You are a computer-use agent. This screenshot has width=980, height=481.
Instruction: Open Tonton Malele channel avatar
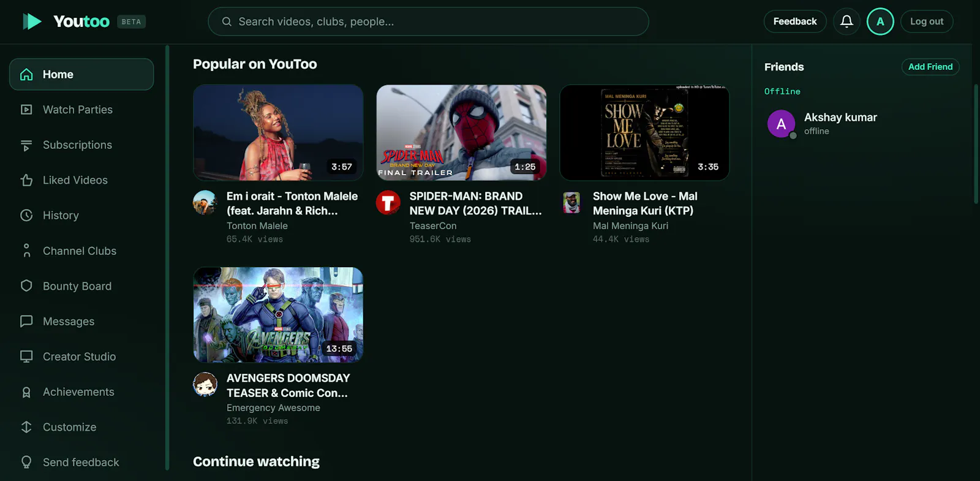click(205, 202)
